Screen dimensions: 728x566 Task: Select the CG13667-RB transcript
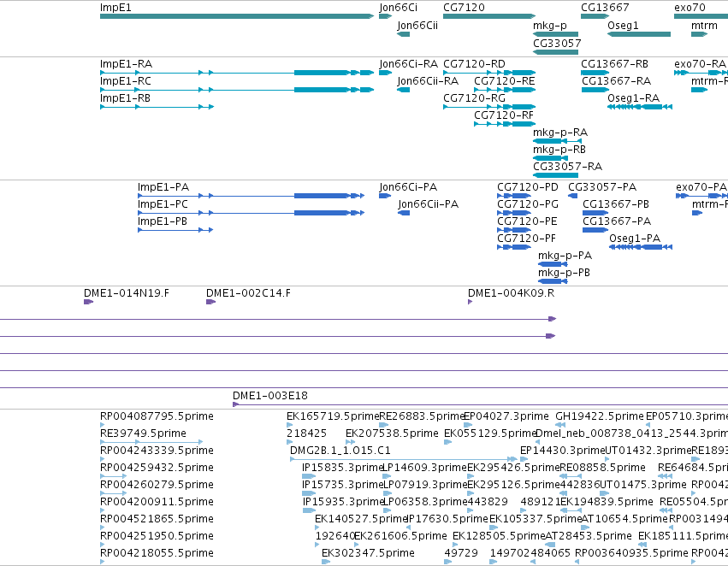(x=595, y=73)
